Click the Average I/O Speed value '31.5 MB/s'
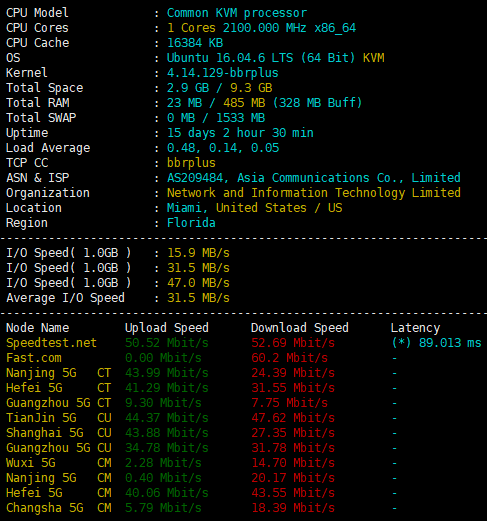The image size is (487, 521). [x=198, y=298]
